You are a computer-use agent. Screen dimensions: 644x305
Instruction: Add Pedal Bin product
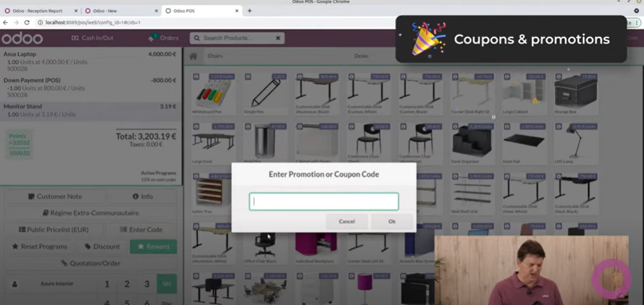(266, 144)
